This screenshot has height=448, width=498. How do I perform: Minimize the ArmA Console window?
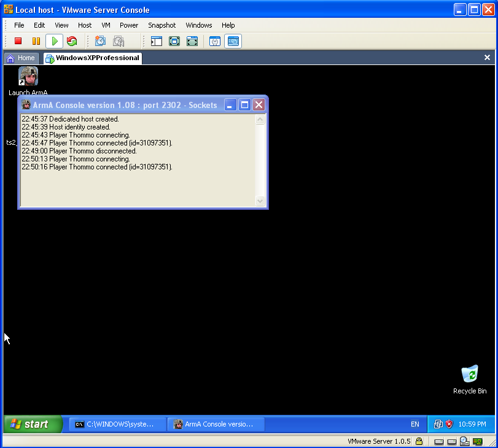230,105
